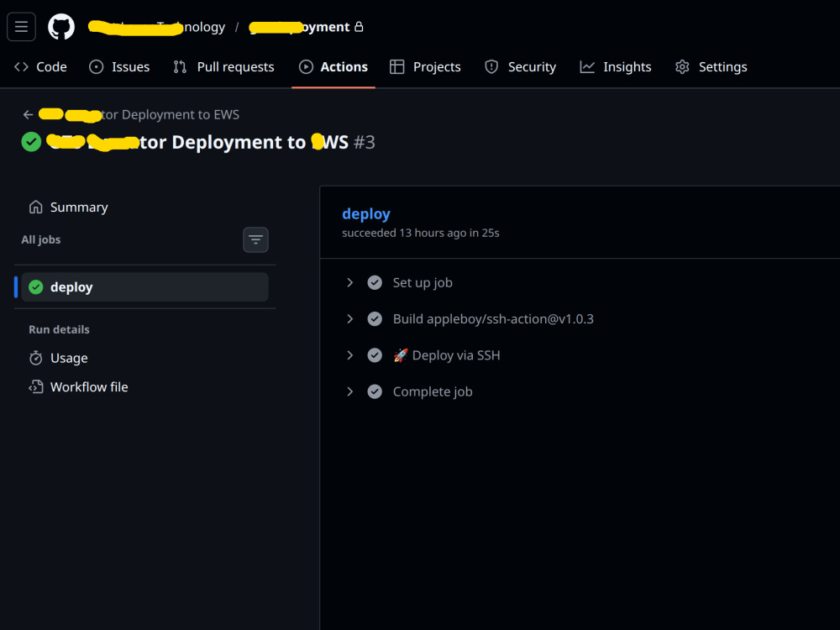Click the Insights graph icon
Screen dimensions: 840x630
click(587, 67)
